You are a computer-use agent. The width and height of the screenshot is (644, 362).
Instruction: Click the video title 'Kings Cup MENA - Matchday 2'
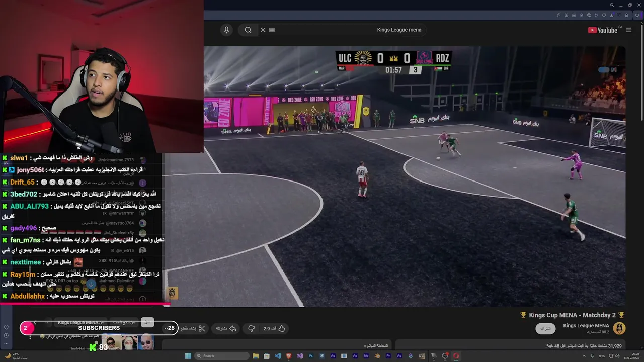572,315
